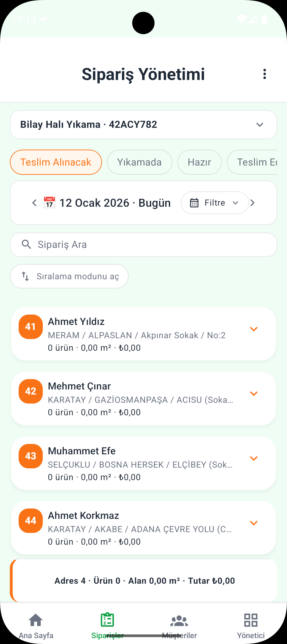
Task: Expand Ahmet Yıldız order card
Action: (x=254, y=329)
